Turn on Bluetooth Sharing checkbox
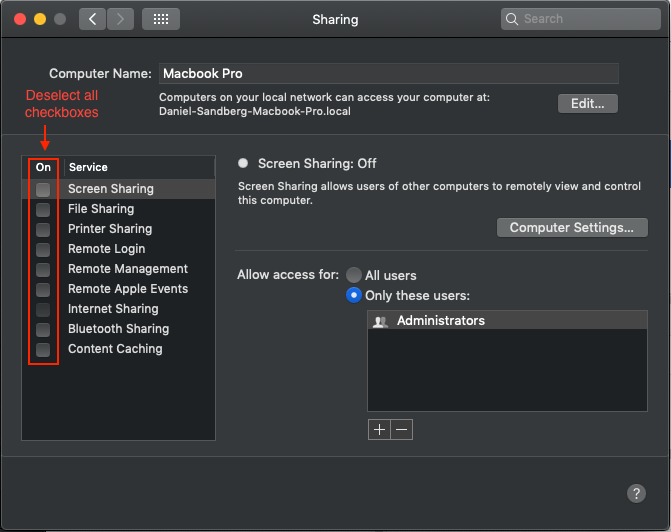Screen dimensions: 671x532 point(43,329)
